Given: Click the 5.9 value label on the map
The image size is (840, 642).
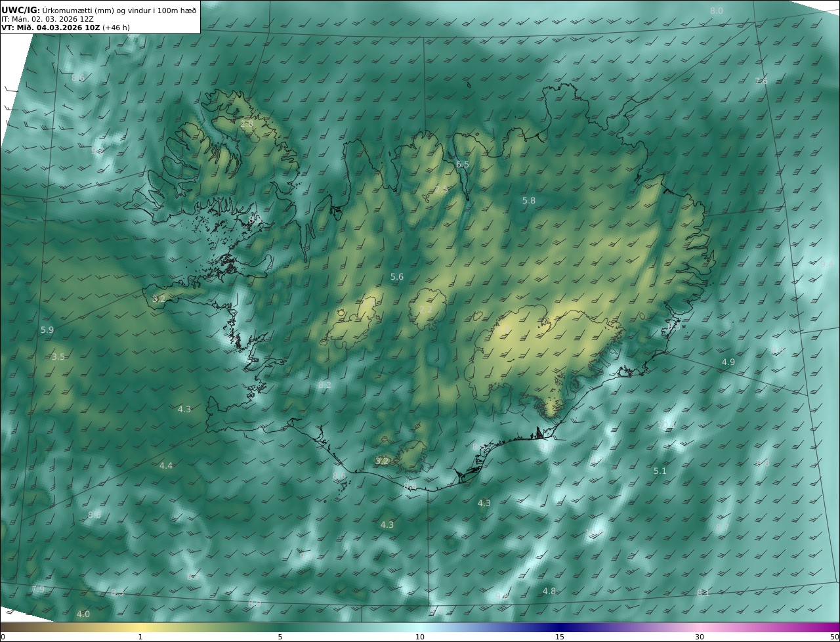Looking at the screenshot, I should click(x=47, y=330).
